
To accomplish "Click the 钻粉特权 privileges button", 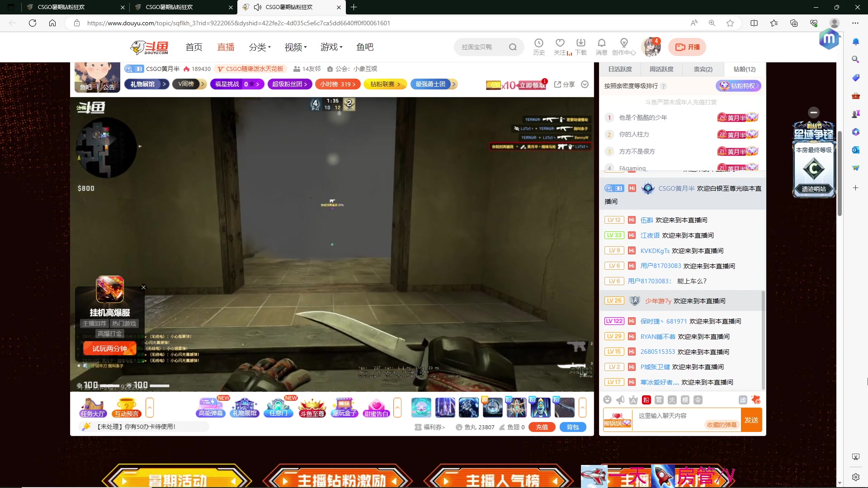I will click(738, 86).
